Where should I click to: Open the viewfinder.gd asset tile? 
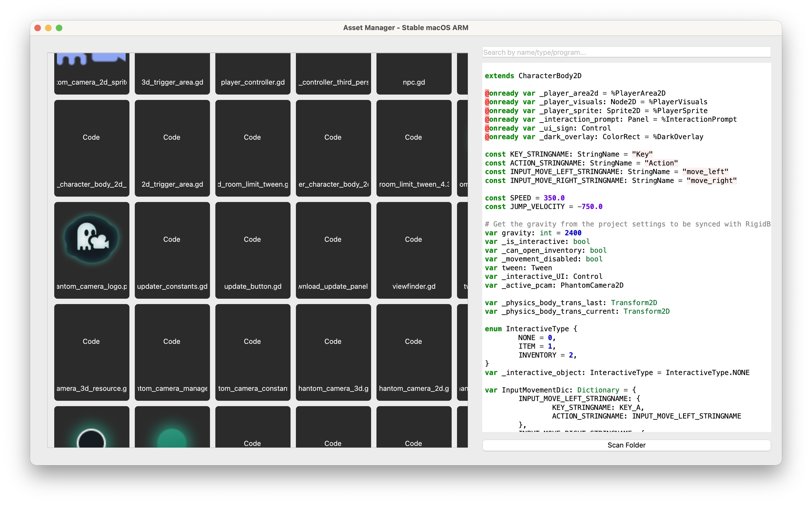point(413,250)
